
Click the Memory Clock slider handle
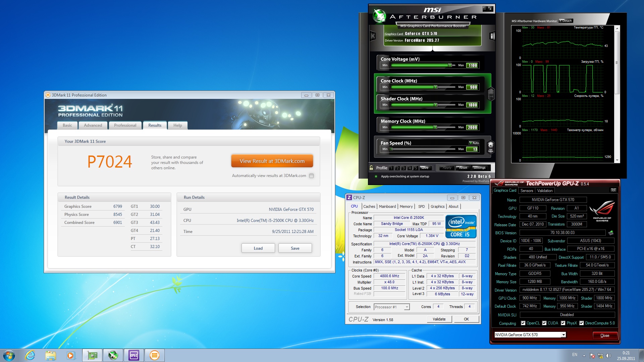pos(435,127)
